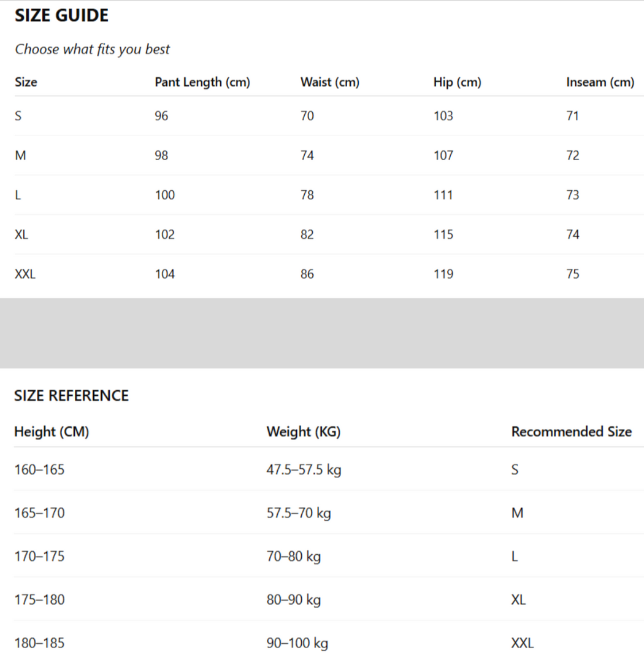Click the 'Choose what fits you best' subtitle
This screenshot has width=644, height=672.
point(92,50)
